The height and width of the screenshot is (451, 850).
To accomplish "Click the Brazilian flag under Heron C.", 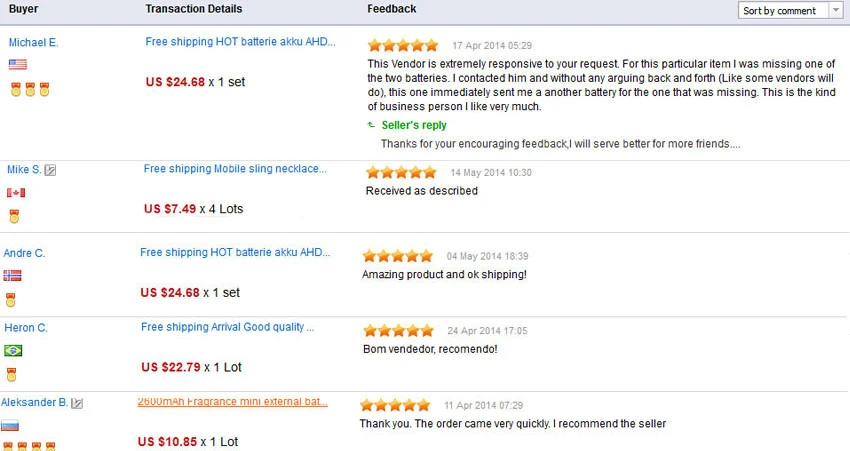I will (13, 351).
